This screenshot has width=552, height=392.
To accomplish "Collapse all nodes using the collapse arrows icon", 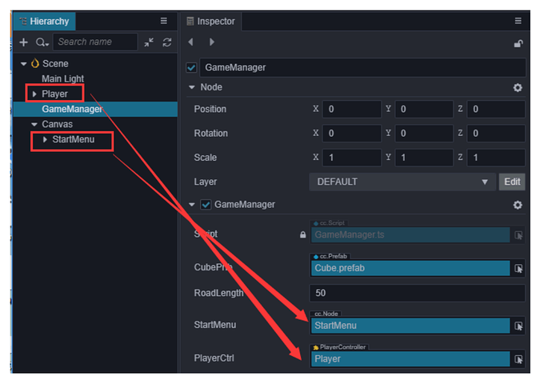I will pos(149,42).
